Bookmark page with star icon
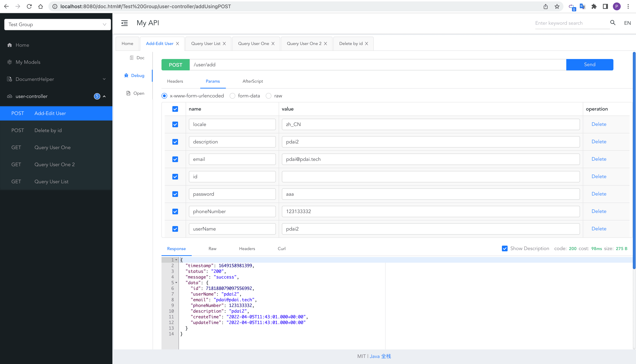The image size is (636, 364). point(557,7)
